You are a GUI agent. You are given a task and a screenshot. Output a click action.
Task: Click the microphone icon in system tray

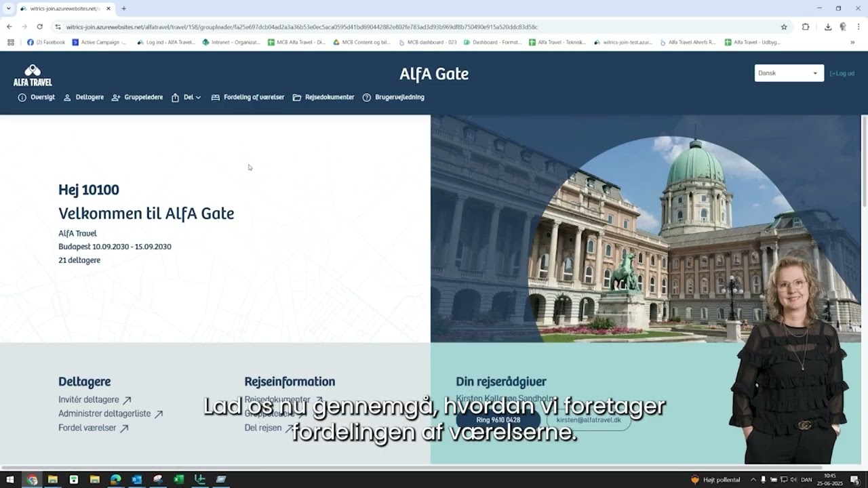click(x=763, y=480)
